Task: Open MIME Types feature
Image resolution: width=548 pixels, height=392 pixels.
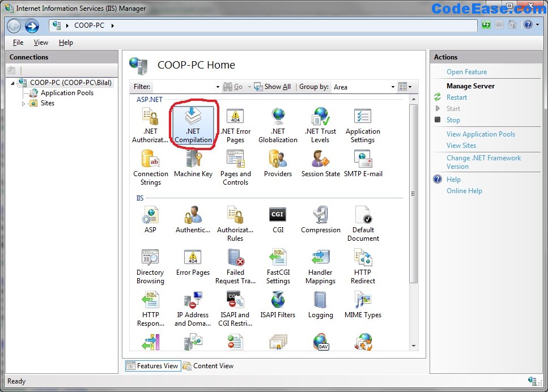Action: tap(363, 305)
